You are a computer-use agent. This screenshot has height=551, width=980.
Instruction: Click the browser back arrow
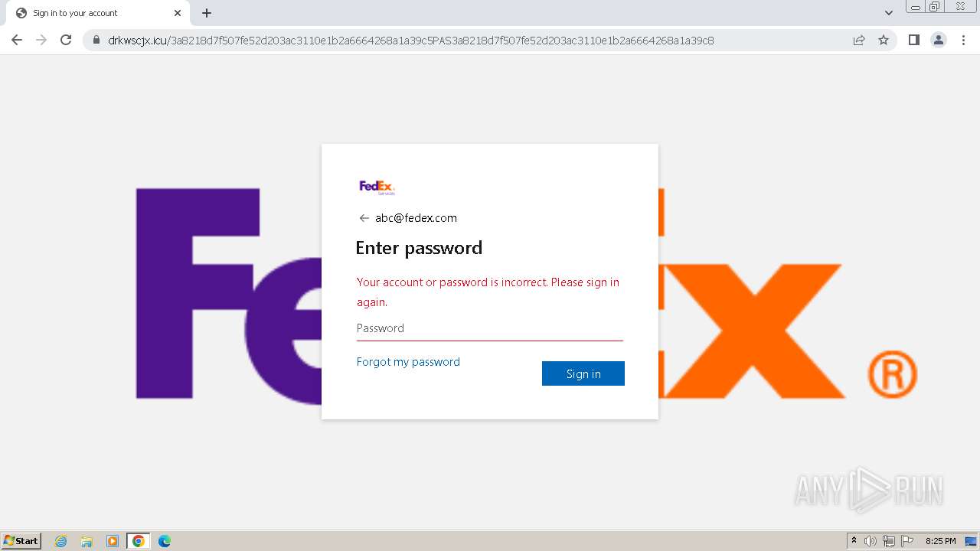pyautogui.click(x=17, y=40)
